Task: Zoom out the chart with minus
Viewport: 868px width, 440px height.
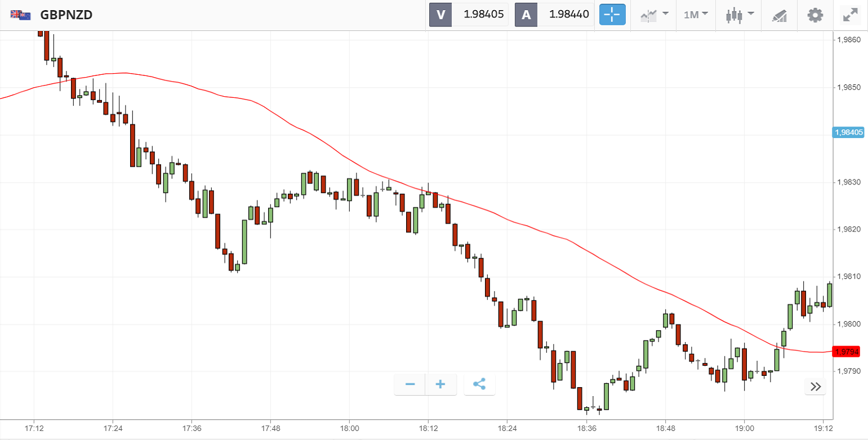Action: point(410,384)
